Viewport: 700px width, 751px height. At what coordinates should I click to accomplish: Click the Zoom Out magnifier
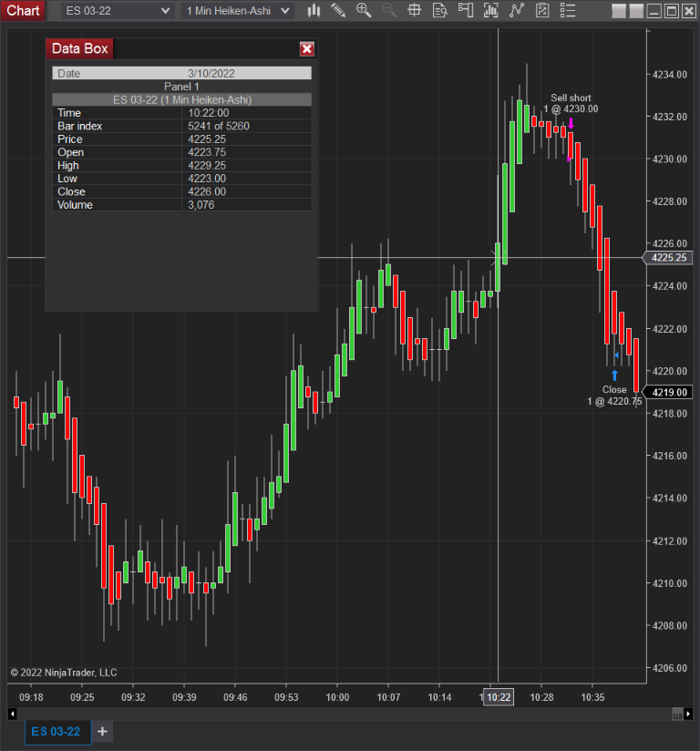[x=389, y=11]
